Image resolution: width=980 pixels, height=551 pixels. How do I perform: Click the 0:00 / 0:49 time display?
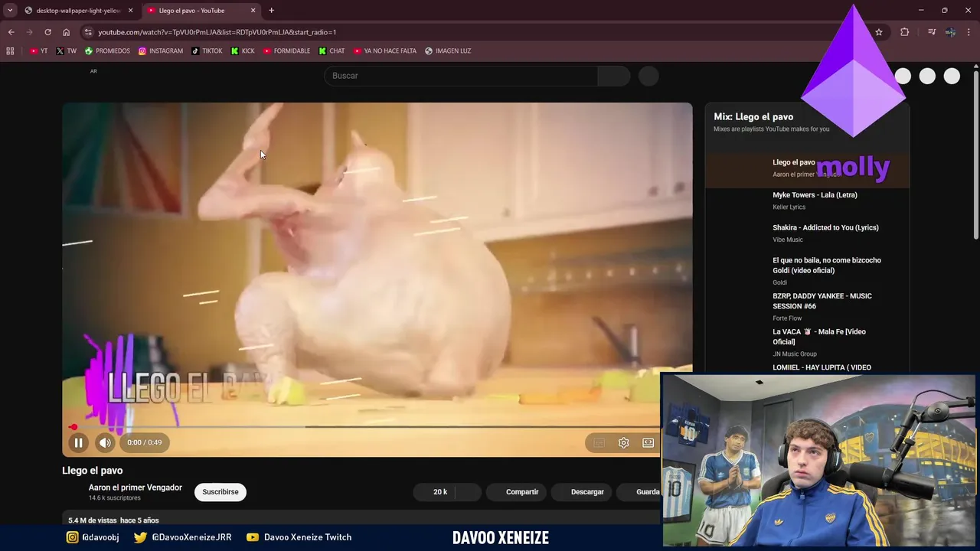[144, 442]
